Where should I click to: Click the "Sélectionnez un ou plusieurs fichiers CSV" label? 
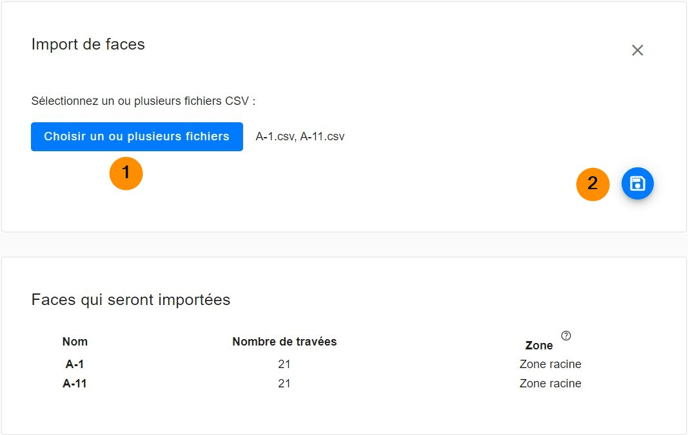point(143,101)
